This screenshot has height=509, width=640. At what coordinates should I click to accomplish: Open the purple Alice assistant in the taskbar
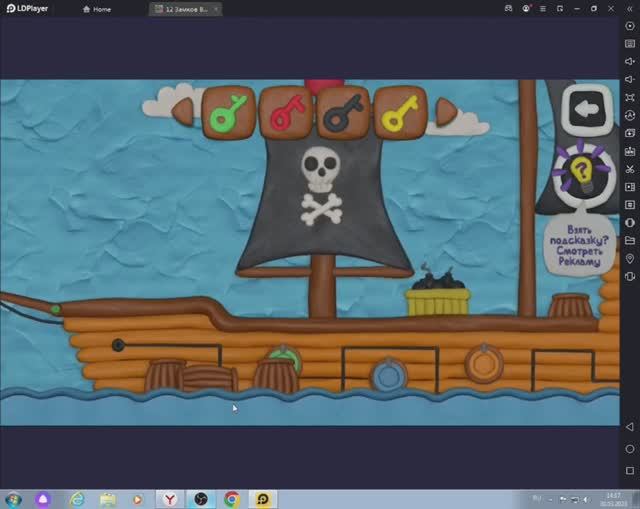click(x=43, y=500)
